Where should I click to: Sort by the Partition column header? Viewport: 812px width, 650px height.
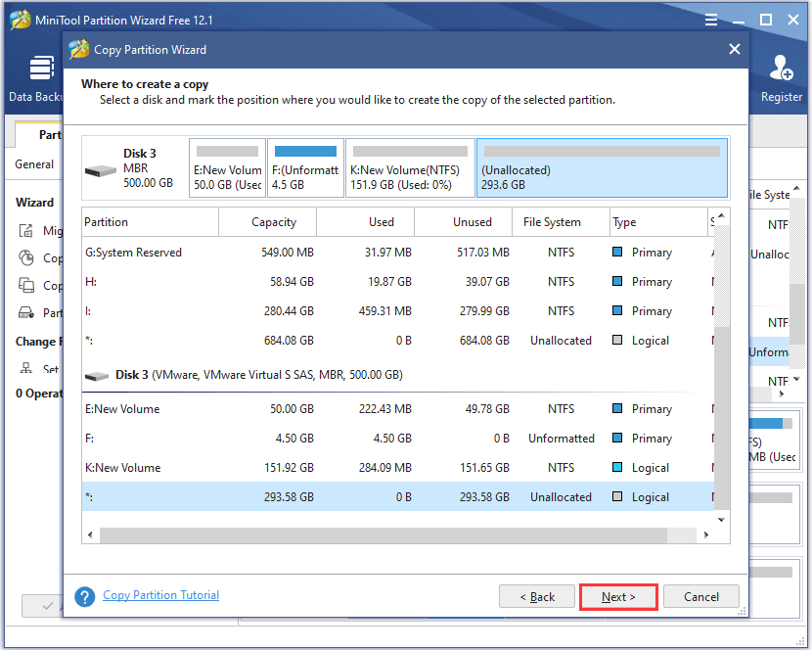(151, 222)
